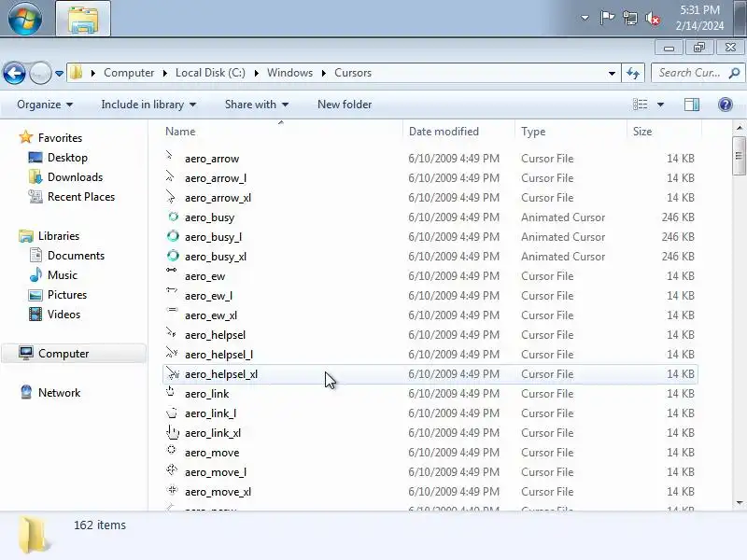Viewport: 747px width, 560px height.
Task: Click the file list scrollbar thumb
Action: tap(739, 156)
